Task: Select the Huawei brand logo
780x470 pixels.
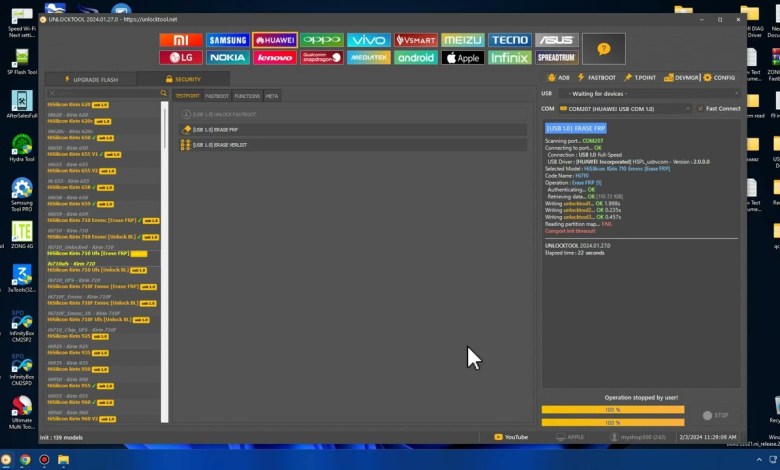Action: point(275,40)
